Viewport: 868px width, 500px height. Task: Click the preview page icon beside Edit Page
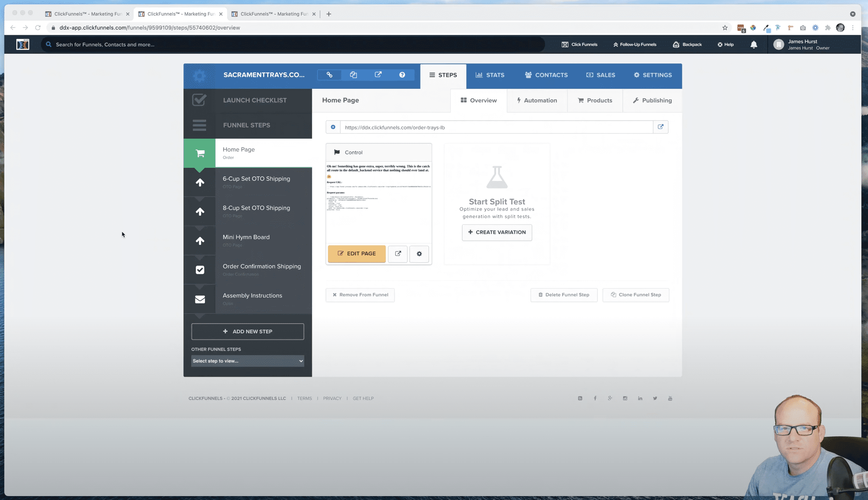(x=398, y=254)
